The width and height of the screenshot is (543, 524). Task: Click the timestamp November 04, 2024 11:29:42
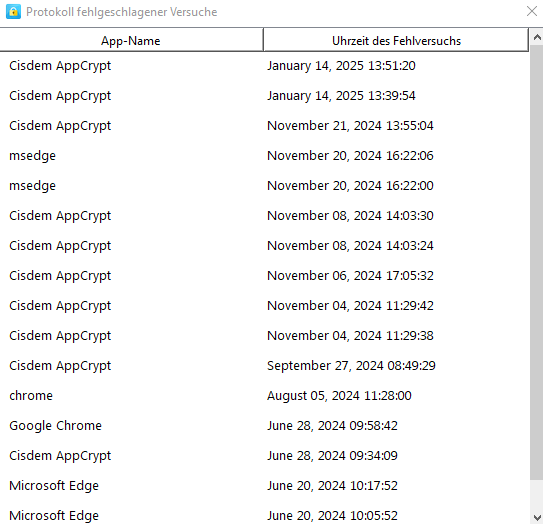click(350, 305)
